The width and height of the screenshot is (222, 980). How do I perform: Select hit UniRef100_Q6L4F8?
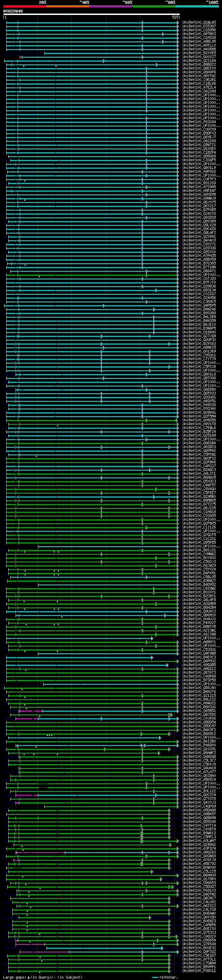tap(199, 600)
